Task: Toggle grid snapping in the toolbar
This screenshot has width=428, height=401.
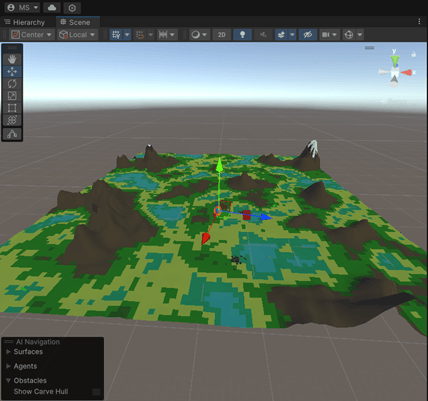Action: pos(140,35)
